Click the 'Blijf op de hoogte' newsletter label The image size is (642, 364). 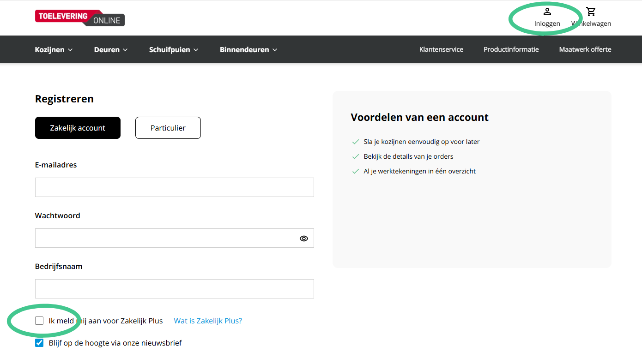[x=115, y=343]
